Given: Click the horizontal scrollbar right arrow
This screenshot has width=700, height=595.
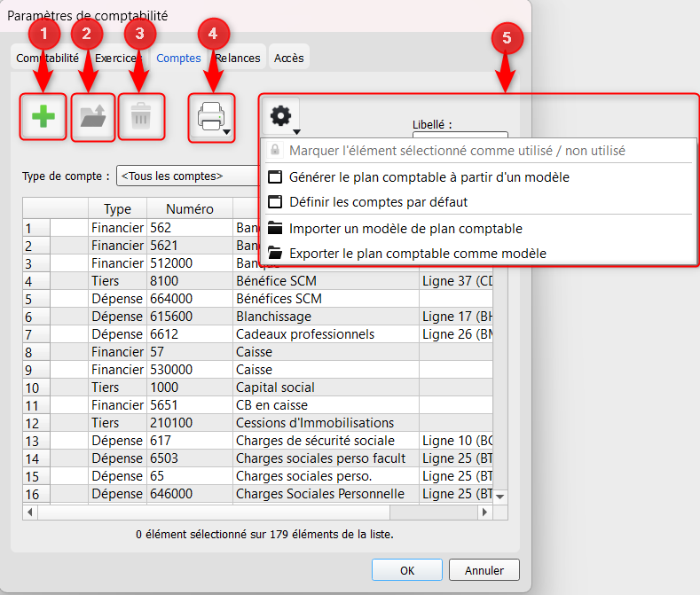Looking at the screenshot, I should coord(484,512).
